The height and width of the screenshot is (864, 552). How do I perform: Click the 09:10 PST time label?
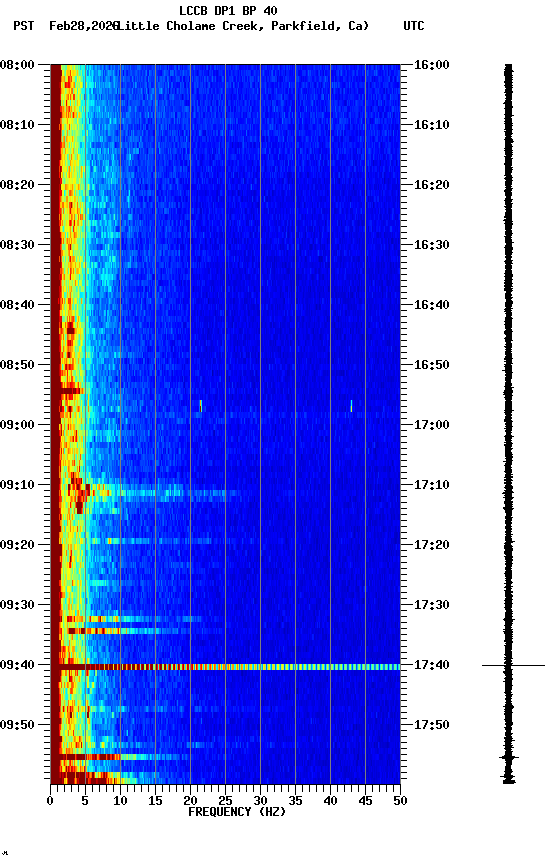pyautogui.click(x=17, y=485)
